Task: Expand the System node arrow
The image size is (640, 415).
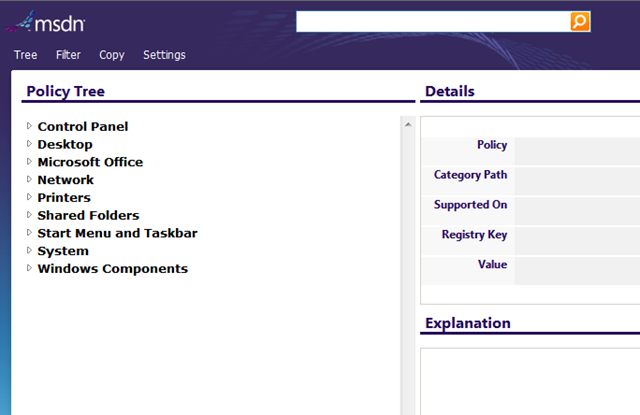Action: click(x=29, y=251)
